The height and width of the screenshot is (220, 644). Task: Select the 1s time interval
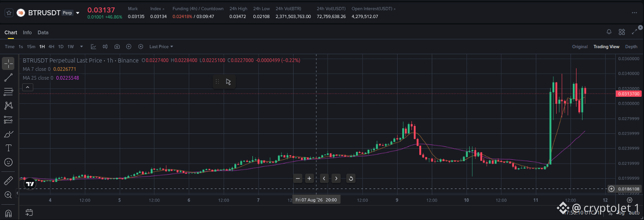[x=21, y=46]
